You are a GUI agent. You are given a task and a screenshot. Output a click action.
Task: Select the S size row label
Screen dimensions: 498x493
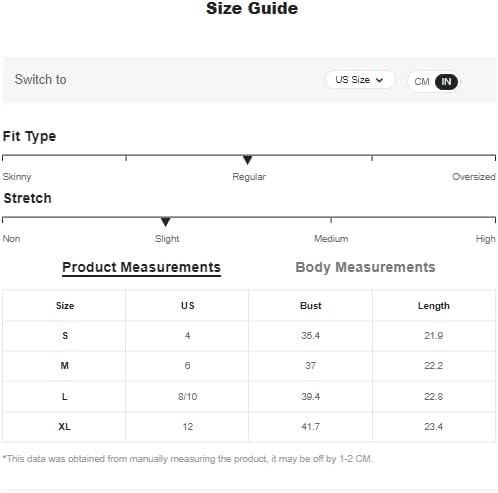[x=65, y=336]
